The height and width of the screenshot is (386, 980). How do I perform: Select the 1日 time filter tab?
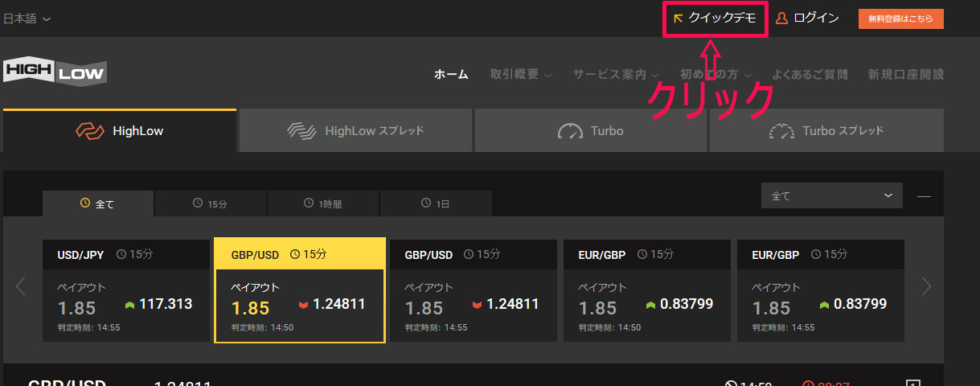pyautogui.click(x=436, y=203)
